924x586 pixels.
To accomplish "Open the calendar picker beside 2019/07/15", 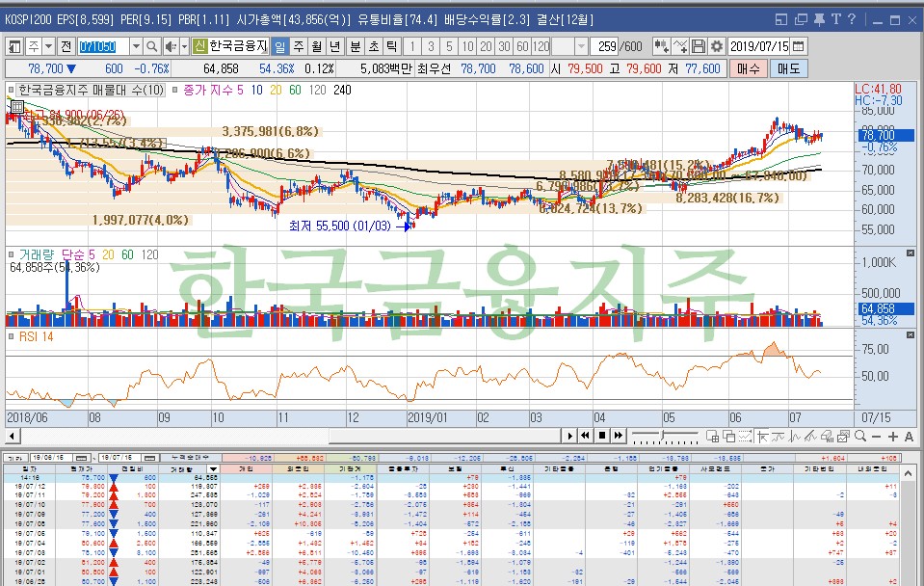I will click(799, 46).
